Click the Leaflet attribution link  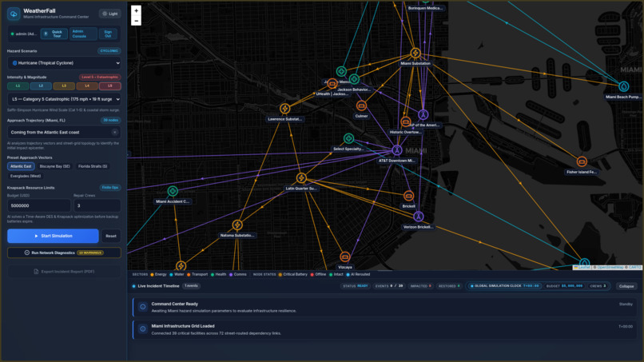tap(582, 268)
